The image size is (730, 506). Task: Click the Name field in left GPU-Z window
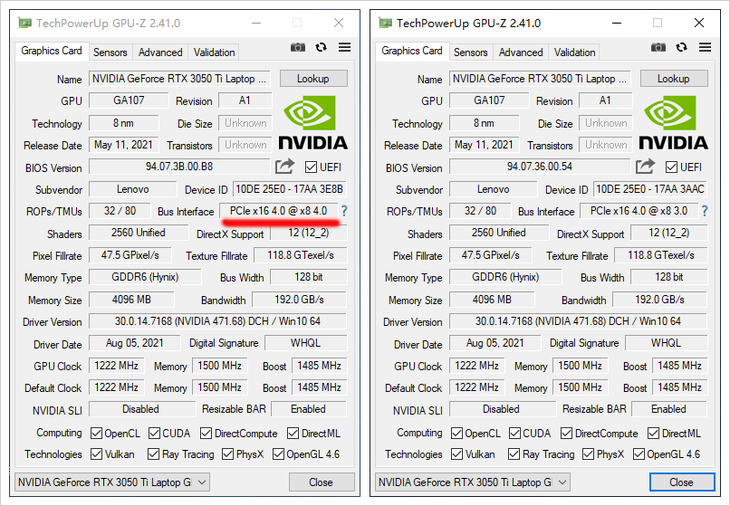pos(181,78)
